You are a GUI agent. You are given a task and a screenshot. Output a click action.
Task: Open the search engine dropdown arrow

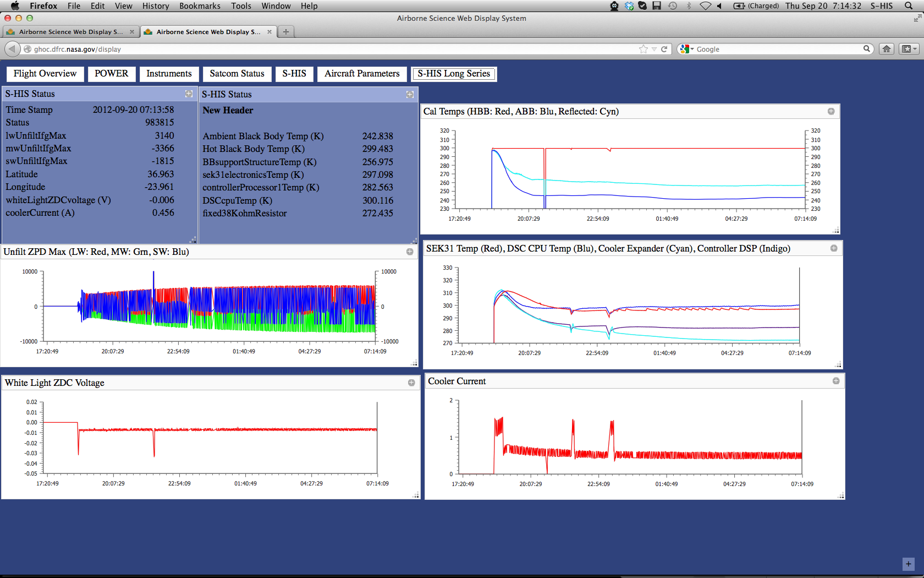pos(692,49)
